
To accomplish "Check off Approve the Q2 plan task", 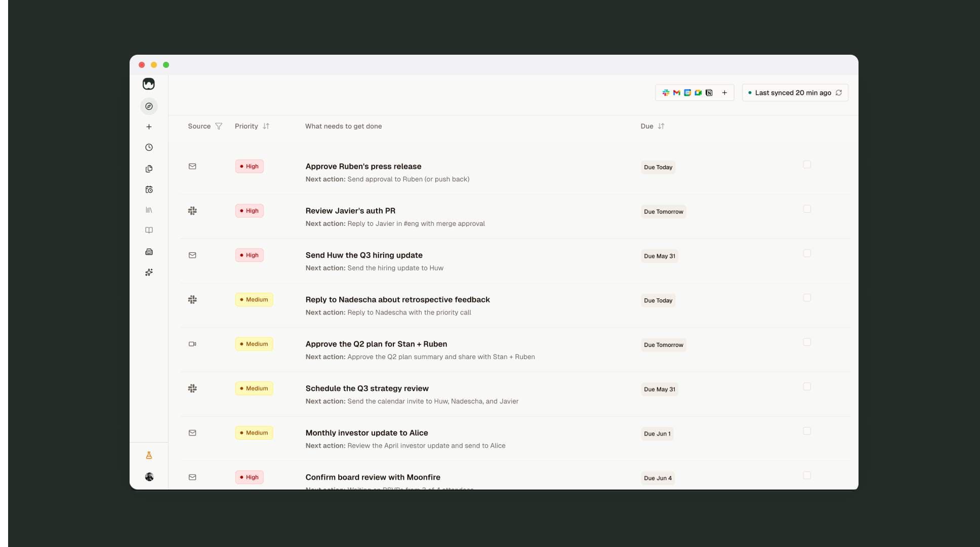I will tap(807, 342).
